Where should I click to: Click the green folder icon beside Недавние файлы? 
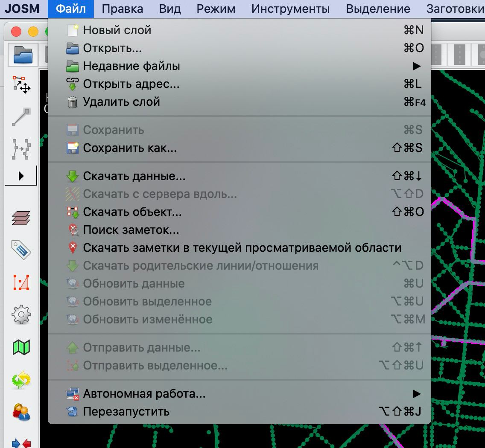(73, 66)
